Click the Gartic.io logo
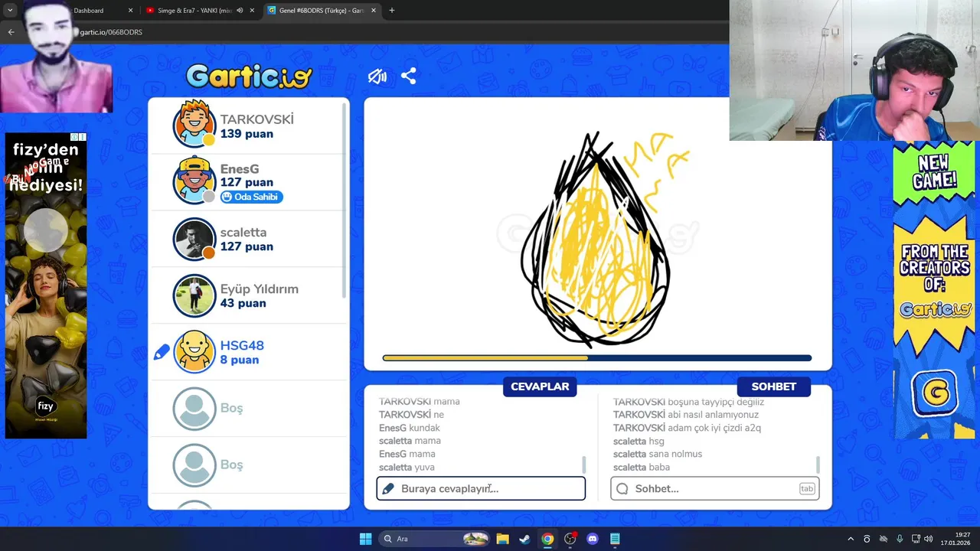980x551 pixels. click(x=249, y=77)
